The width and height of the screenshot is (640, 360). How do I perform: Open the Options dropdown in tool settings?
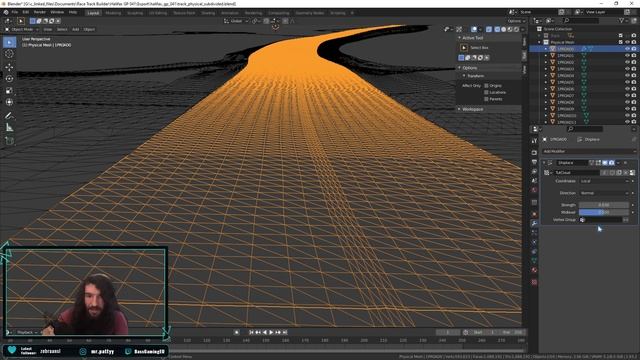click(x=516, y=21)
